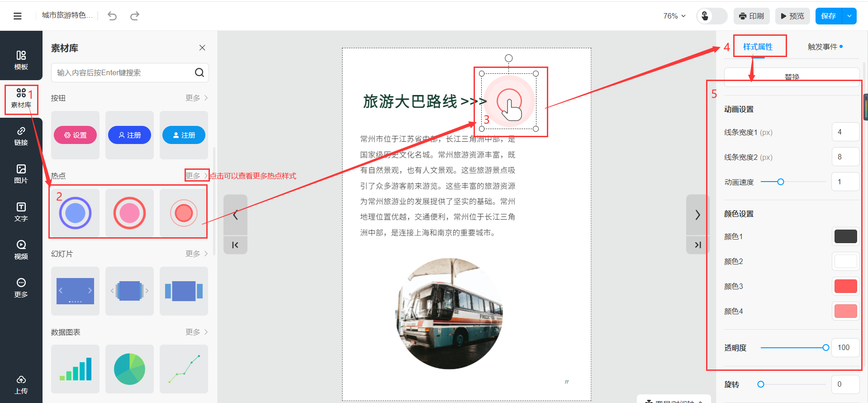Click the 线条宽度1 input field
Screen dimensions: 868x403
click(x=844, y=132)
